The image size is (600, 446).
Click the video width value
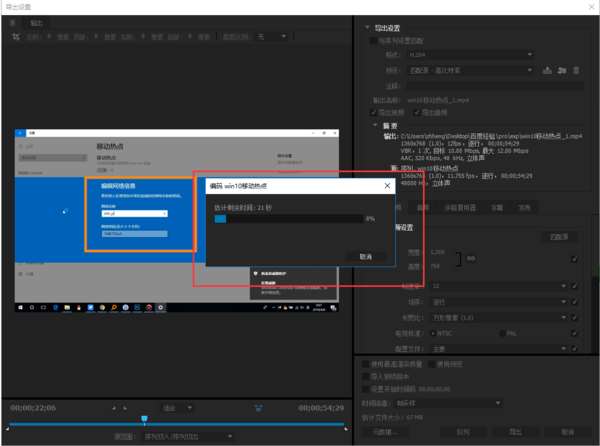[438, 252]
